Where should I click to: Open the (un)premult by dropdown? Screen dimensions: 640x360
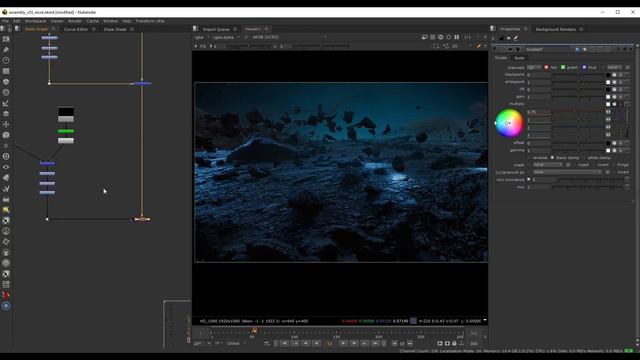point(567,172)
